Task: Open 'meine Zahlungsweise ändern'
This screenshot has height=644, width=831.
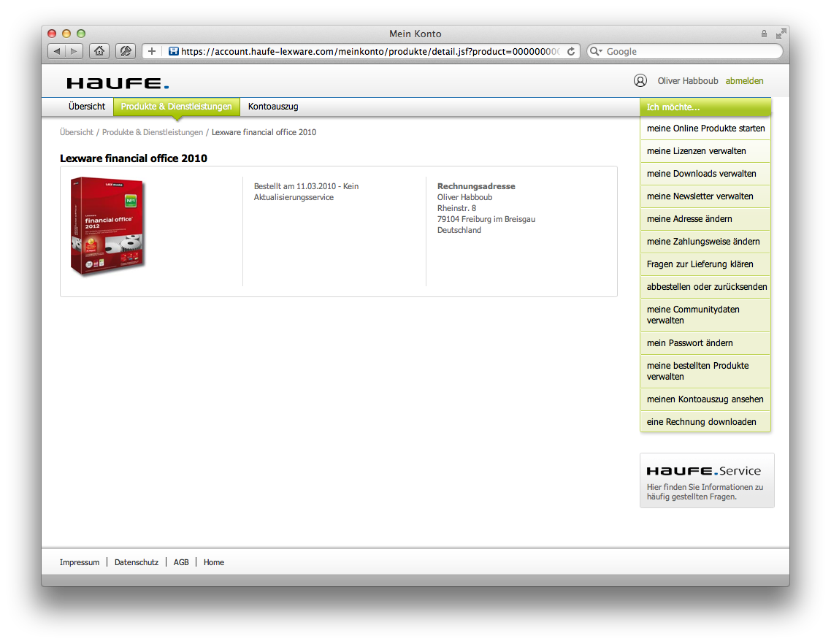Action: click(705, 242)
